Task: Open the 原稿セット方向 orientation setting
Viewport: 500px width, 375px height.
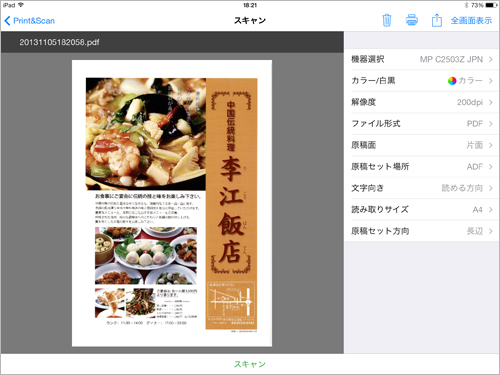Action: tap(422, 231)
